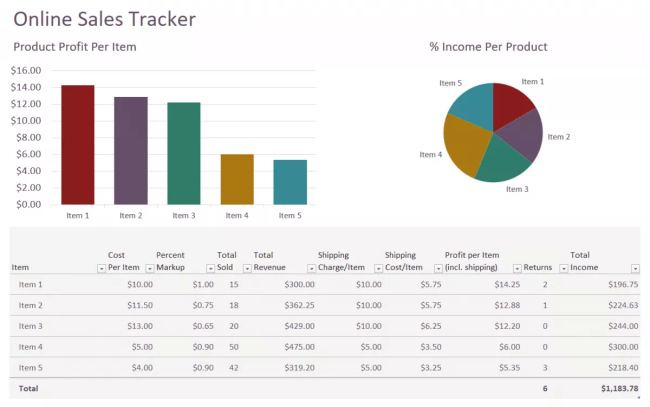
Task: Select the teal Item 5 bar
Action: 290,182
